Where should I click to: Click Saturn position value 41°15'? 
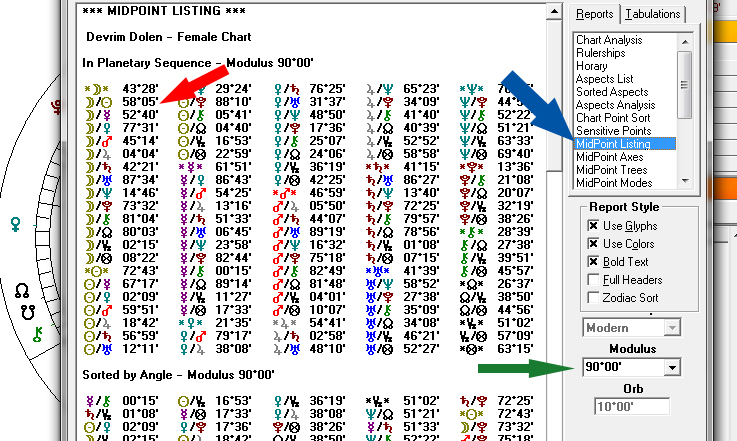[x=422, y=167]
